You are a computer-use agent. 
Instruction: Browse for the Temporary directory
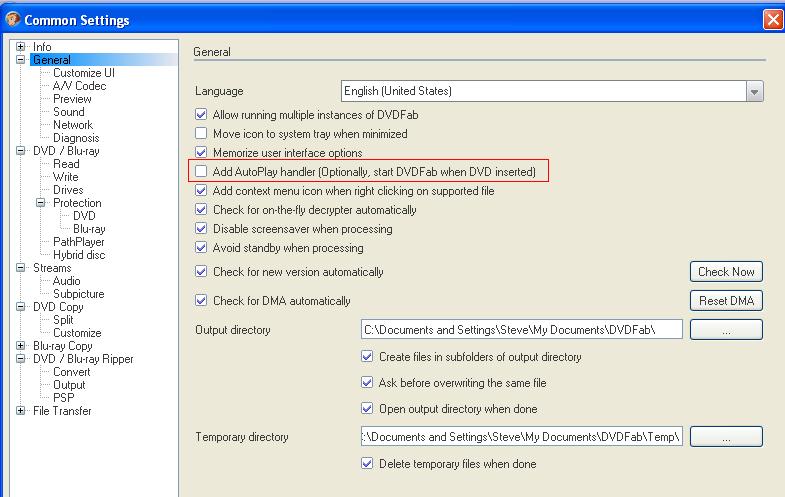click(x=726, y=437)
